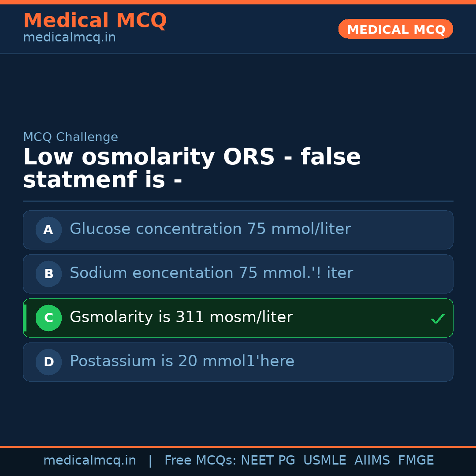The image size is (476, 476).
Task: Click the green C letter circle
Action: coord(48,318)
